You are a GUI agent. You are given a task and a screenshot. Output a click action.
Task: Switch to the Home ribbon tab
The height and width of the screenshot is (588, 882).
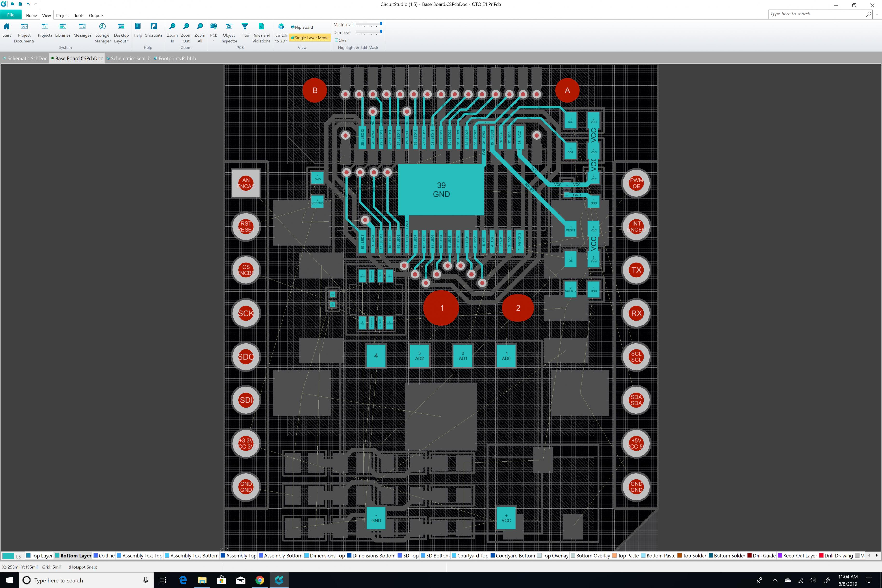[x=32, y=15]
